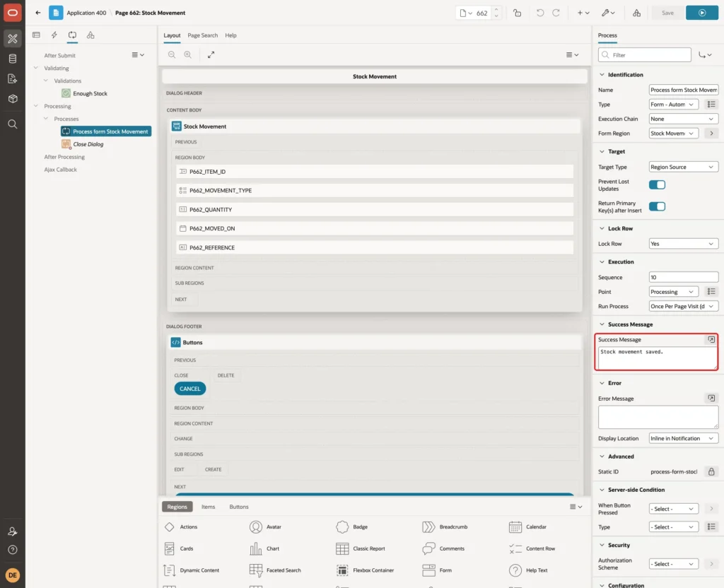Collapse the Identification section
This screenshot has height=588, width=724.
(602, 75)
